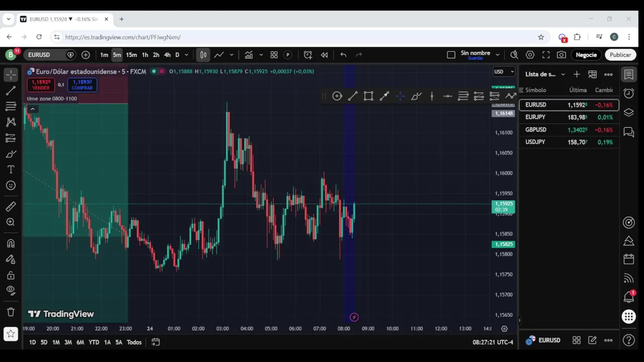
Task: Switch to the D timeframe
Action: tap(177, 55)
